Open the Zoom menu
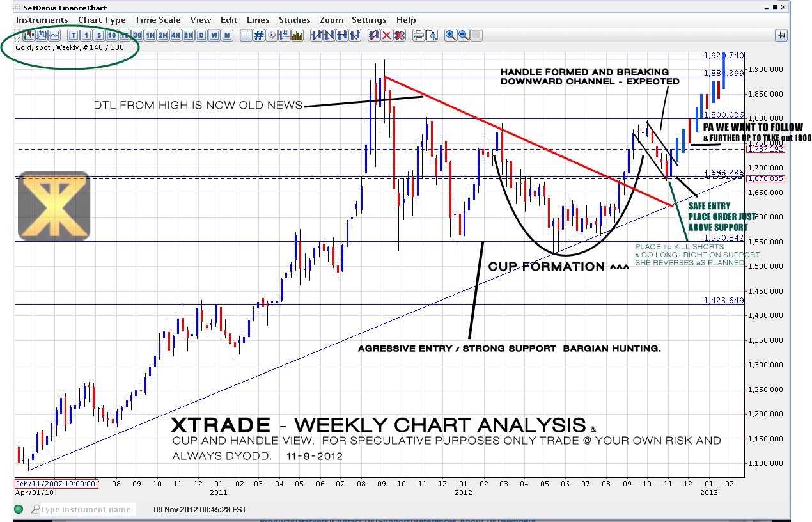Image resolution: width=812 pixels, height=522 pixels. (331, 20)
